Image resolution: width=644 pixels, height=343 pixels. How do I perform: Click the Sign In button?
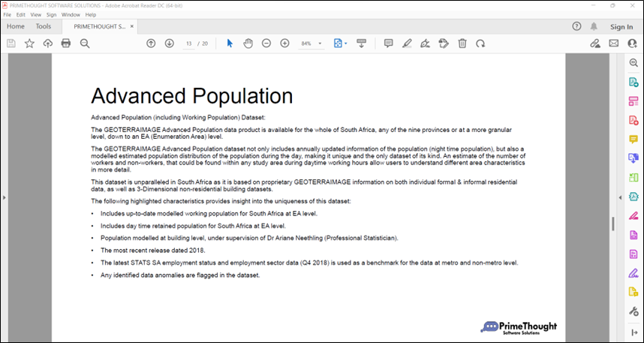(621, 27)
